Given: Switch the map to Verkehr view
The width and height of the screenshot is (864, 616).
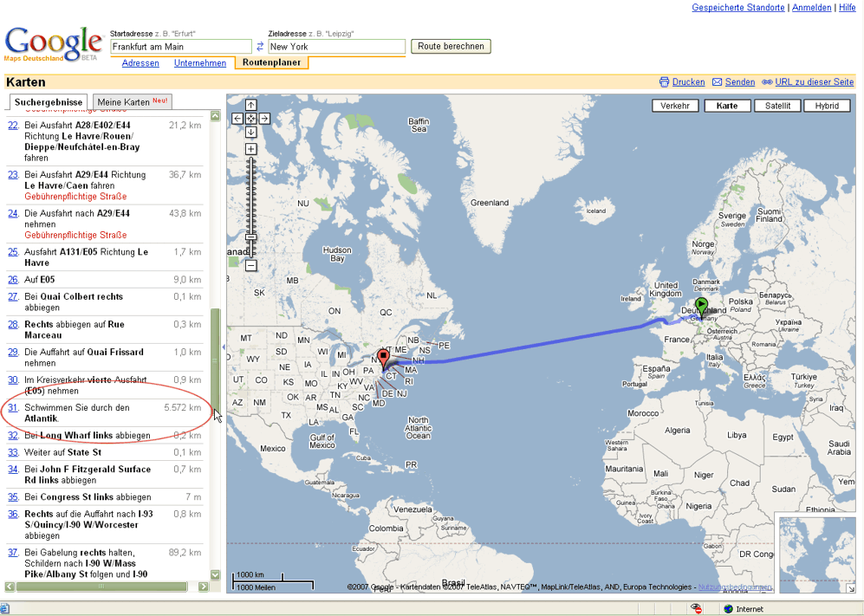Looking at the screenshot, I should [675, 106].
